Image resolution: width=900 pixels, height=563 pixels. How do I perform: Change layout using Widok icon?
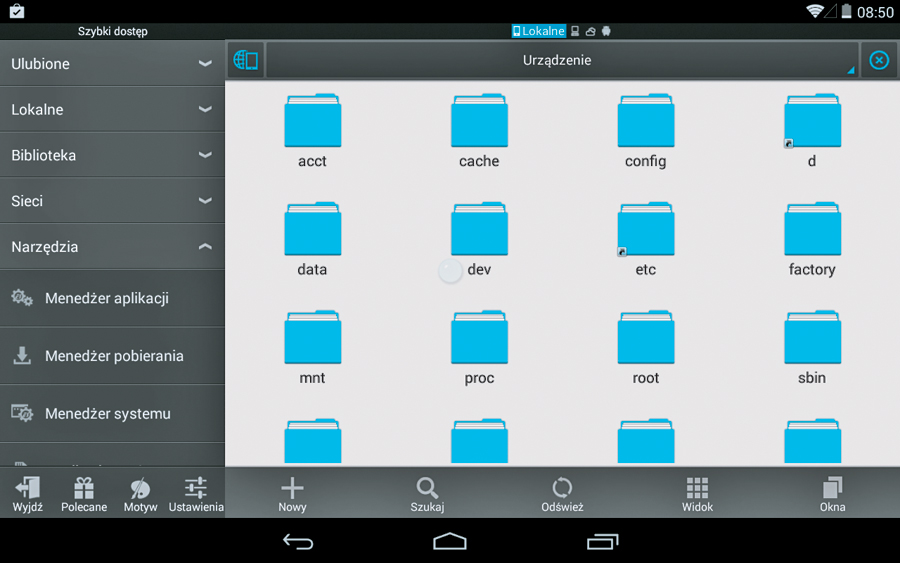(x=697, y=492)
